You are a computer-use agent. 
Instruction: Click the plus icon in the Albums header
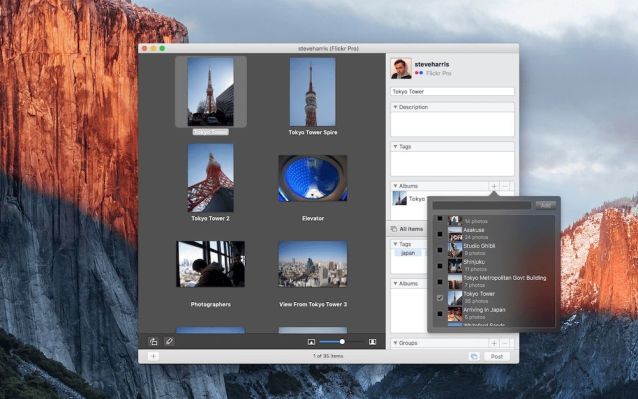(x=494, y=186)
